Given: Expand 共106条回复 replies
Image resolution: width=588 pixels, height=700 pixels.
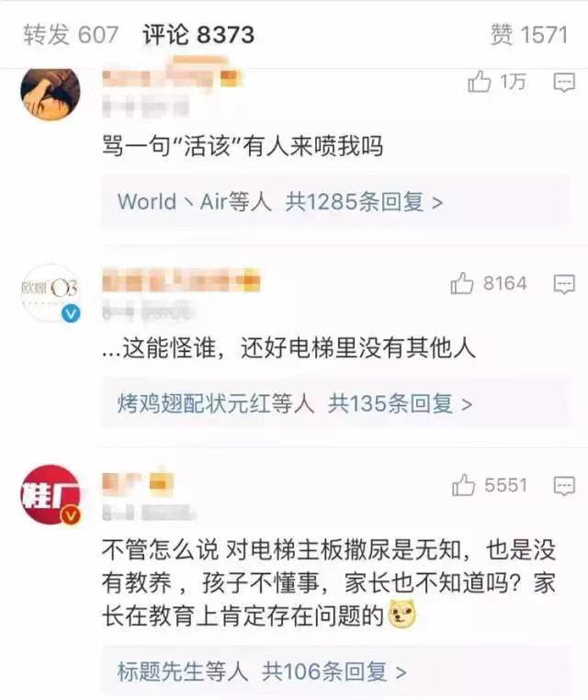Looking at the screenshot, I should tap(334, 672).
